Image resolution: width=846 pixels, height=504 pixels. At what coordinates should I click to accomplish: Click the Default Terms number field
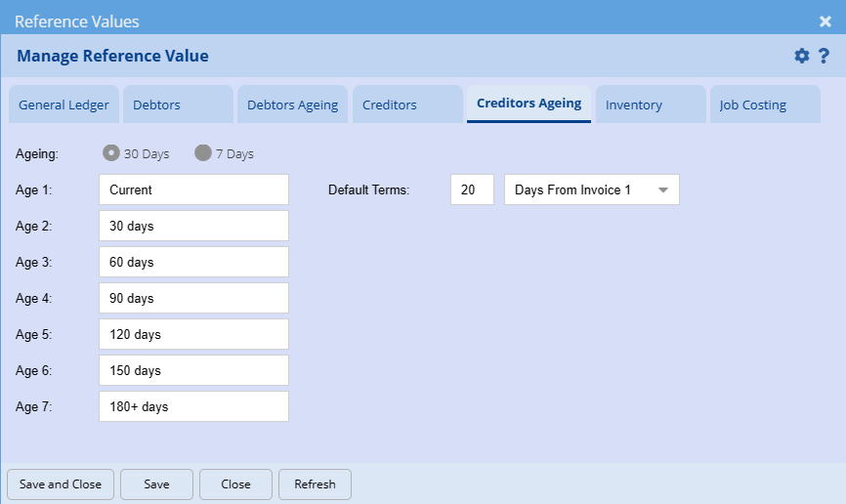coord(472,189)
